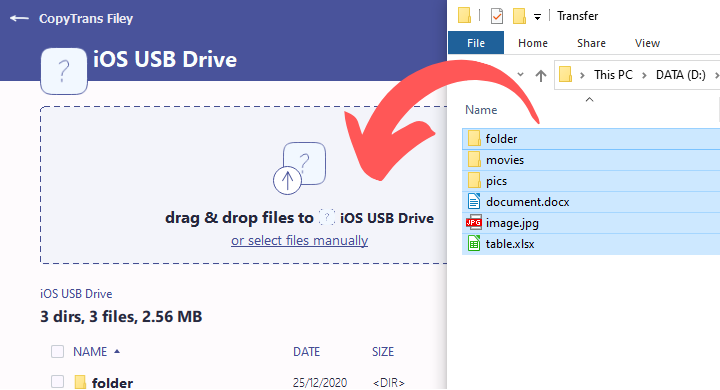Switch to the View ribbon tab

click(647, 43)
